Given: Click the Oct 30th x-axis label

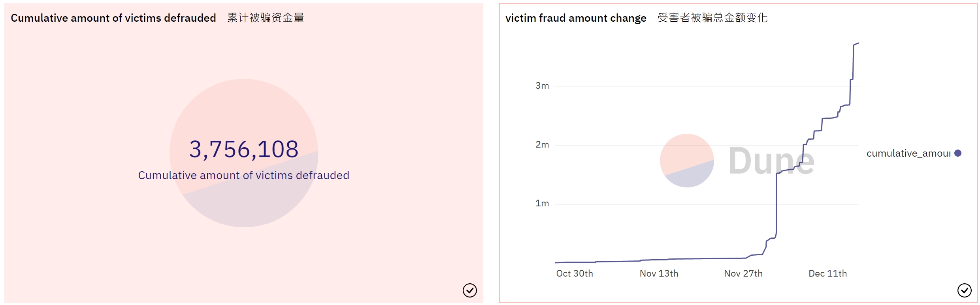Looking at the screenshot, I should tap(575, 273).
